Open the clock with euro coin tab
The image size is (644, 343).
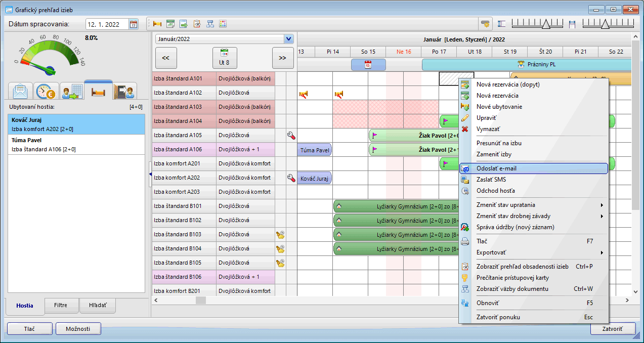pyautogui.click(x=46, y=92)
